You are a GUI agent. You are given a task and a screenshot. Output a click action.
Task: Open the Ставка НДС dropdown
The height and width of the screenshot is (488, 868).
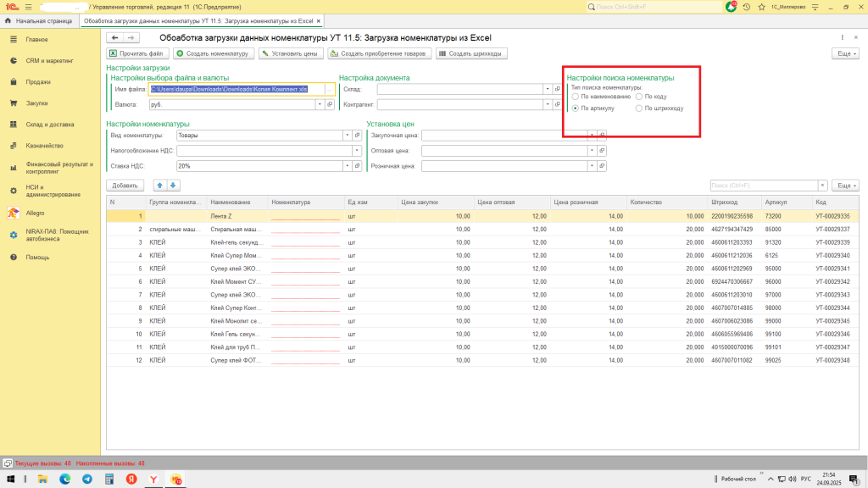pos(346,166)
